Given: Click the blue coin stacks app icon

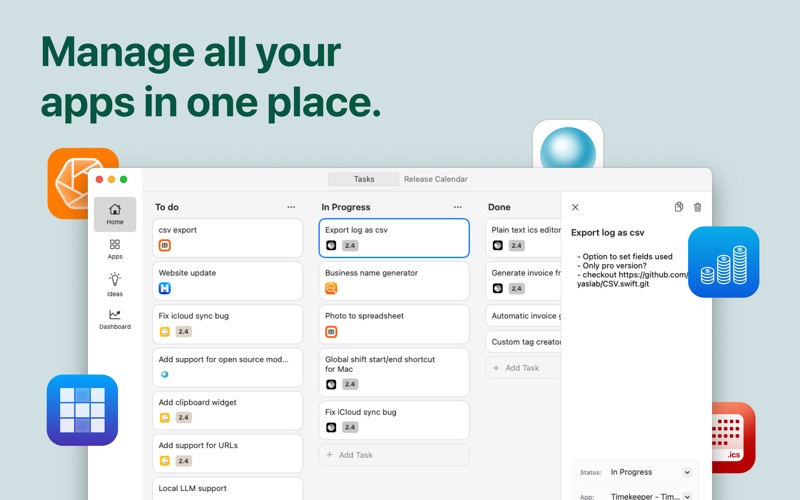Looking at the screenshot, I should 723,262.
